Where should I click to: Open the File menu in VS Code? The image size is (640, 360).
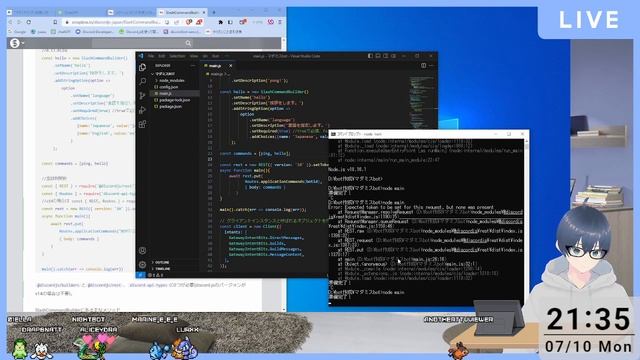[151, 56]
